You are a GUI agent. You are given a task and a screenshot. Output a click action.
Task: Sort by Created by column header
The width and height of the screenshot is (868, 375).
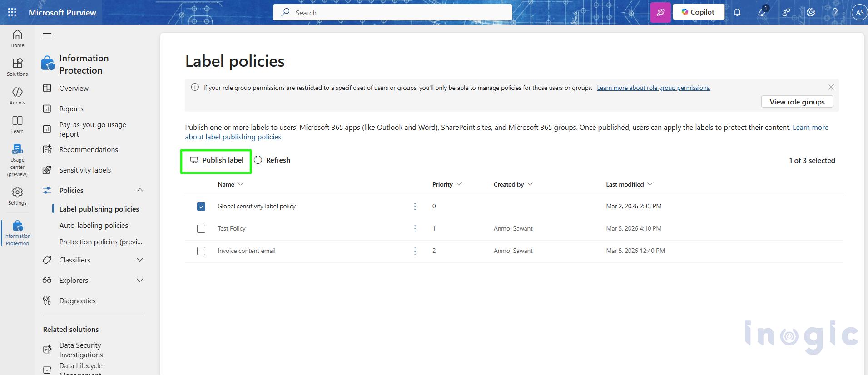513,184
